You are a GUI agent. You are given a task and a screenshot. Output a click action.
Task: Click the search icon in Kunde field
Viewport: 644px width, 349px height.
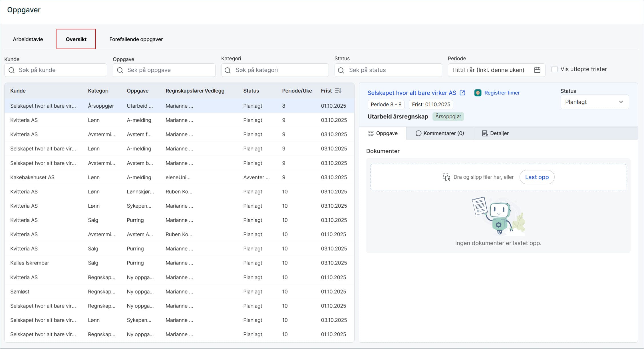click(x=11, y=70)
